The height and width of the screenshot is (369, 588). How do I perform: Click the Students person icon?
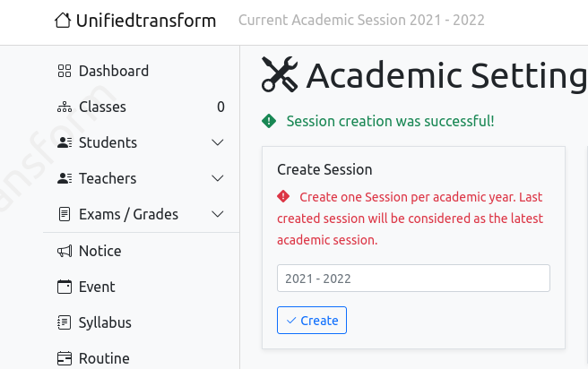point(64,143)
